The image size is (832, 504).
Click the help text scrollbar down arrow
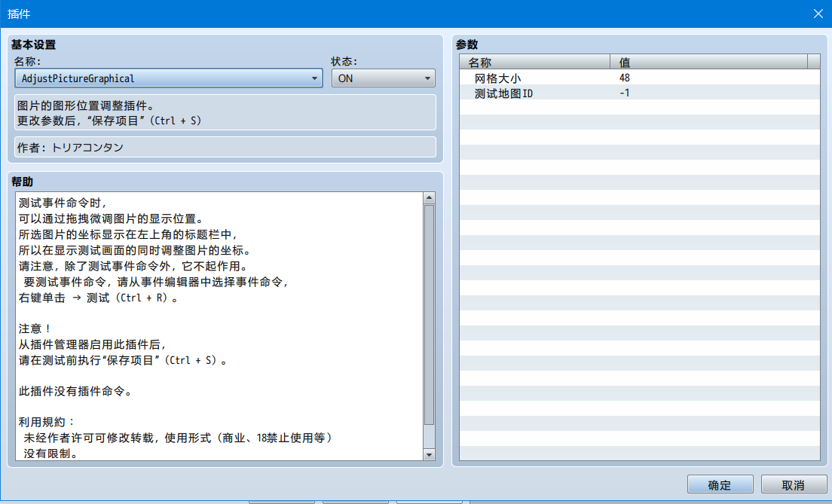[x=430, y=455]
